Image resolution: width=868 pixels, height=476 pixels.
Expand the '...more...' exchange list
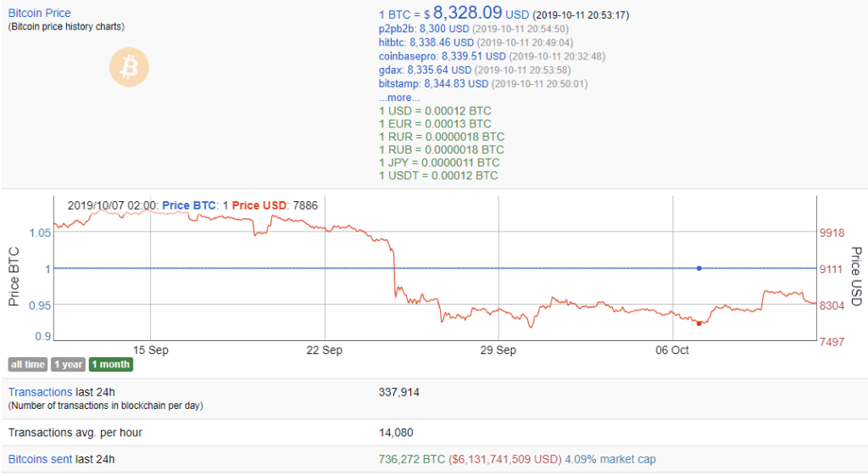tap(398, 98)
